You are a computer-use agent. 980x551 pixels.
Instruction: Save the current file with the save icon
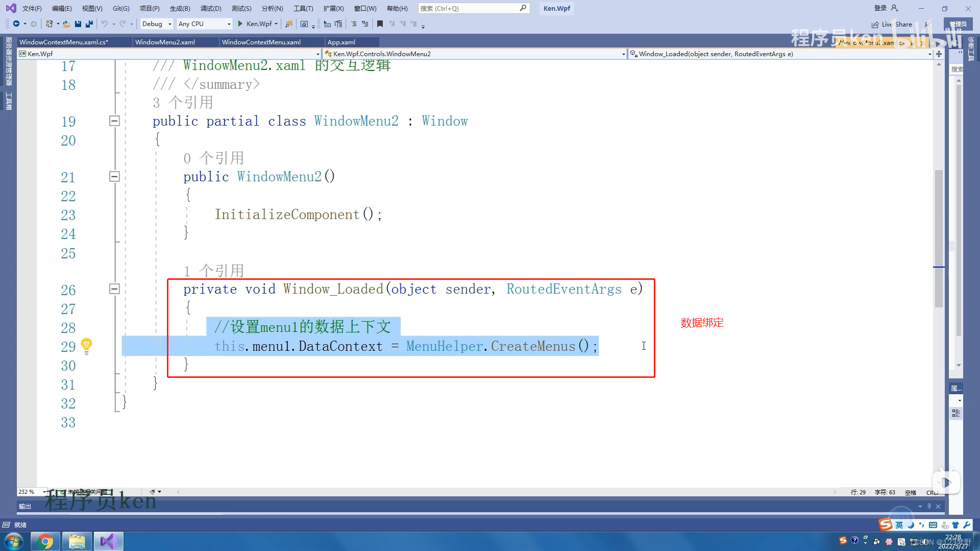click(78, 24)
